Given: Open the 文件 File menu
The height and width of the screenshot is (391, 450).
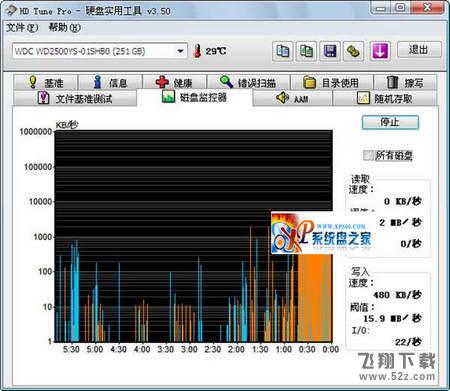Looking at the screenshot, I should pyautogui.click(x=22, y=28).
